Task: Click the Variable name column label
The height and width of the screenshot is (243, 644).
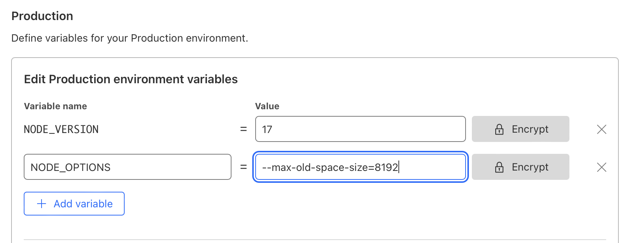Action: pos(55,106)
